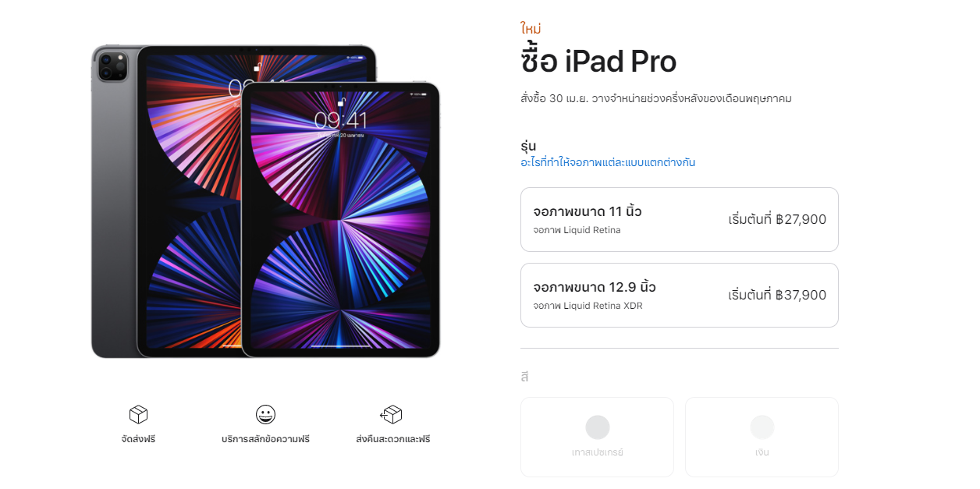The width and height of the screenshot is (980, 489).
Task: Click the ส่งคืนสะดวกและฟรี text label
Action: tap(392, 439)
